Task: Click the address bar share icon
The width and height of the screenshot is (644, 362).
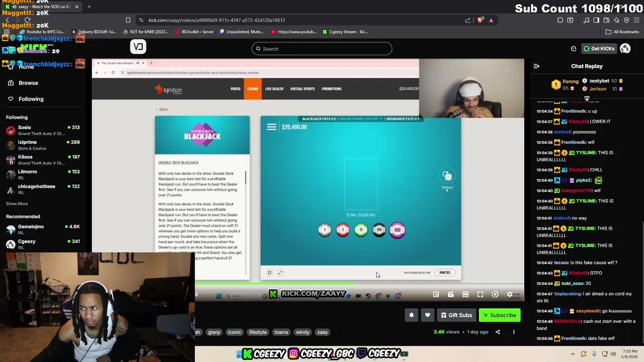Action: coord(468,20)
